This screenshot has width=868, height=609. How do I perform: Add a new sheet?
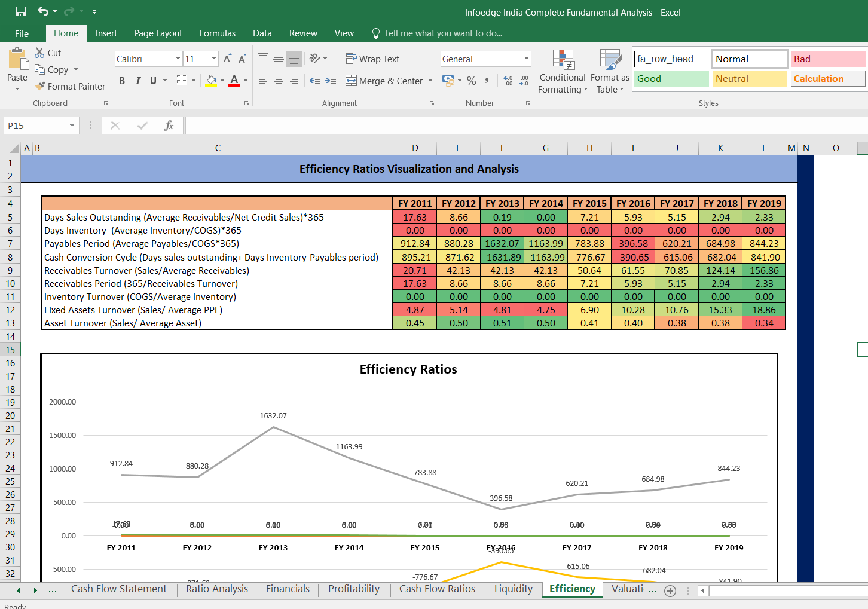pyautogui.click(x=670, y=590)
